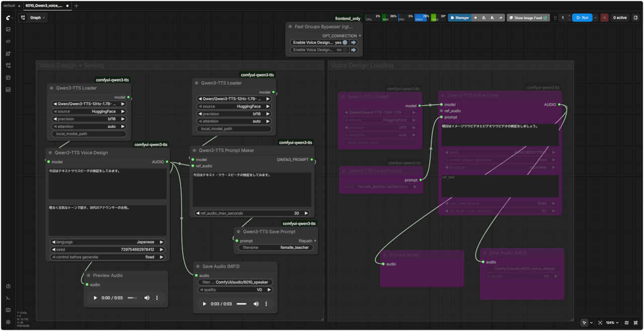Open the Manager button
Screen dimensions: 644x331
[459, 18]
